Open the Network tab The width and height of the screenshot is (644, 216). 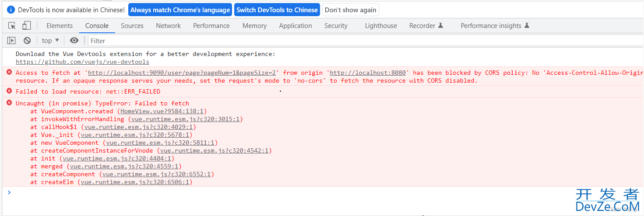click(x=168, y=25)
